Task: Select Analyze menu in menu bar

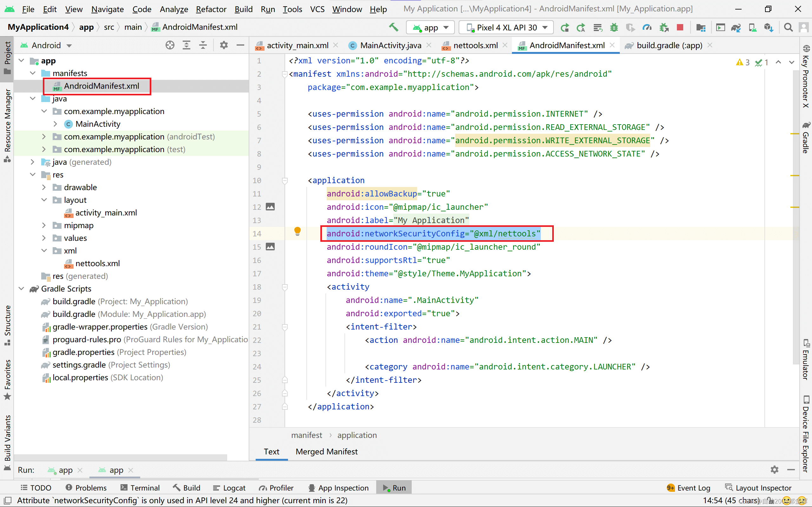Action: tap(173, 9)
